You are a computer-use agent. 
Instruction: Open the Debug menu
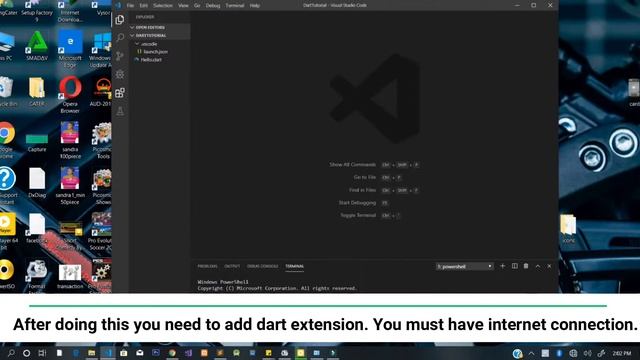[x=213, y=6]
